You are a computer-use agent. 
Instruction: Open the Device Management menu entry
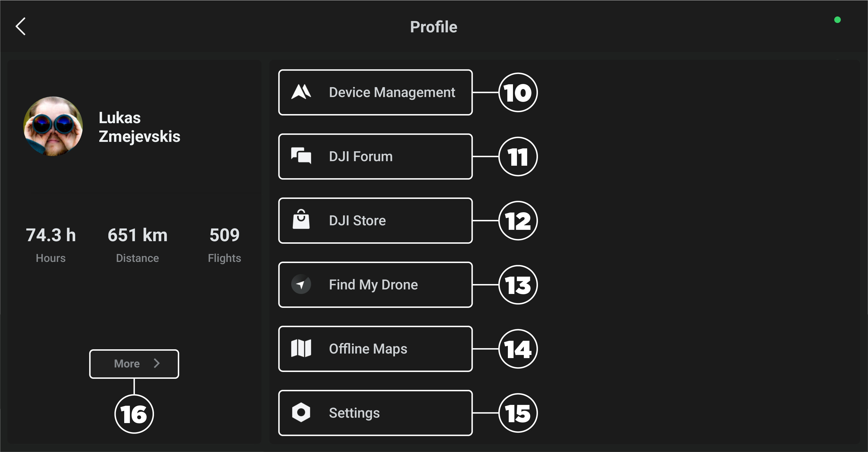(x=392, y=92)
